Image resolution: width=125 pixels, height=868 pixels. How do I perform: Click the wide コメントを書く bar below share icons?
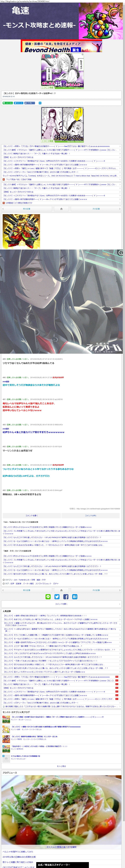pyautogui.click(x=61, y=604)
